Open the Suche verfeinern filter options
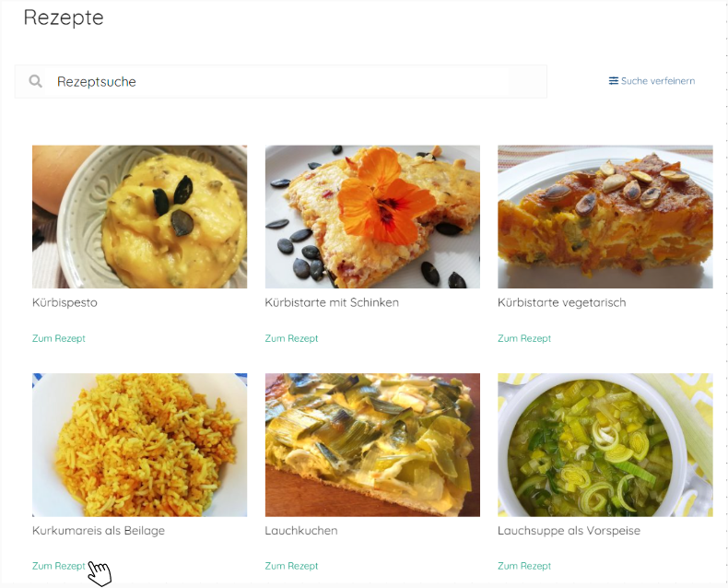 [x=658, y=81]
